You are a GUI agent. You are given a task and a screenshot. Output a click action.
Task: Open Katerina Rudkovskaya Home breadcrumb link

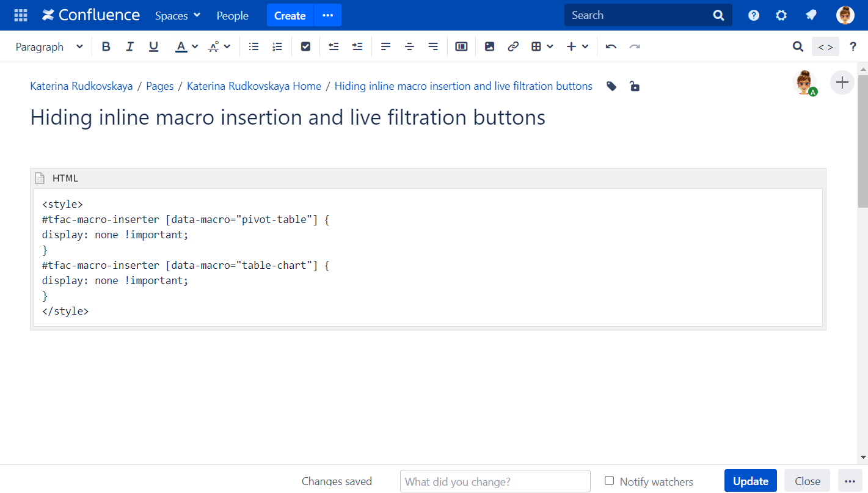coord(254,86)
